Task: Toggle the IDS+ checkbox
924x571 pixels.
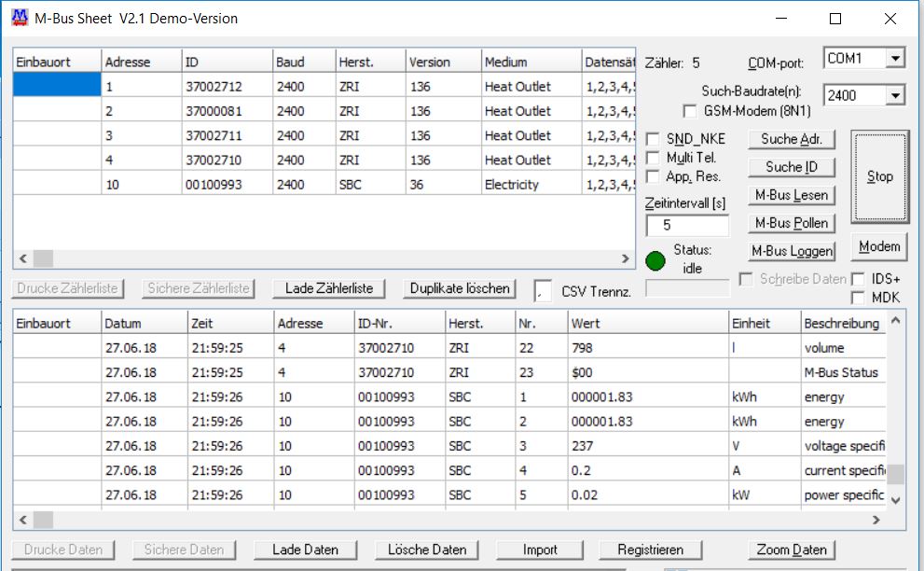Action: [858, 279]
